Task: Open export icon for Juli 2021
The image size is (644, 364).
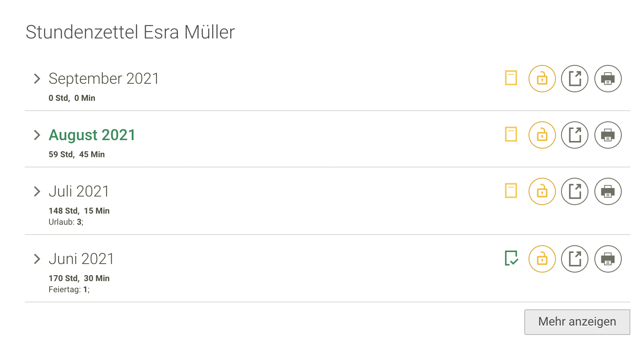Action: [x=575, y=191]
